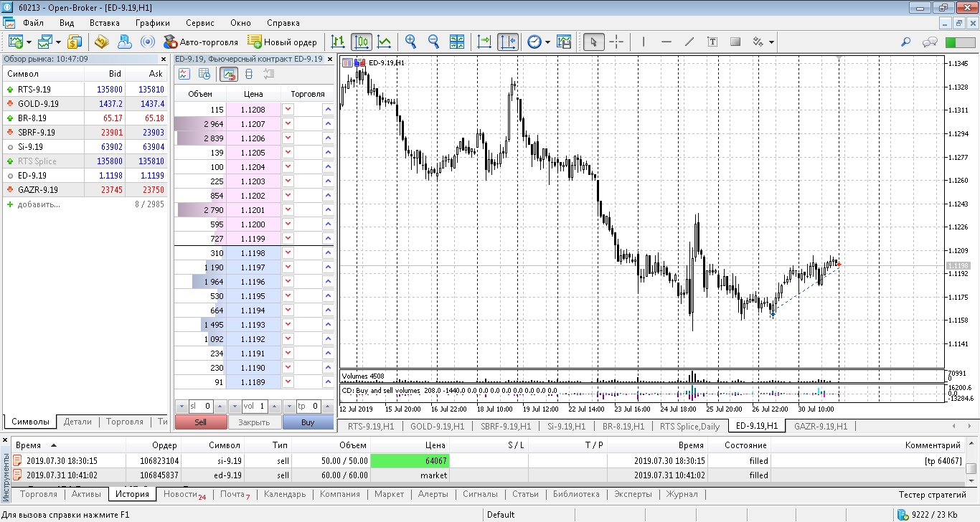Switch to the GOLD-9.19,H1 chart tab
The width and height of the screenshot is (980, 522).
pos(437,426)
